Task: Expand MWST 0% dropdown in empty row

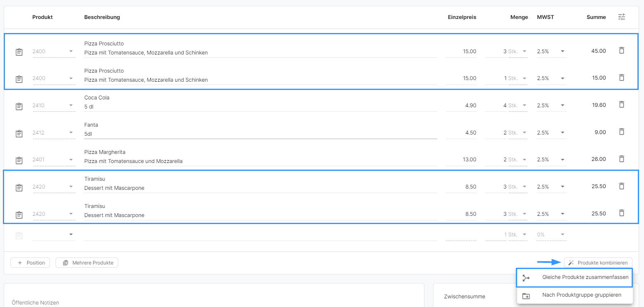Action: click(551, 235)
